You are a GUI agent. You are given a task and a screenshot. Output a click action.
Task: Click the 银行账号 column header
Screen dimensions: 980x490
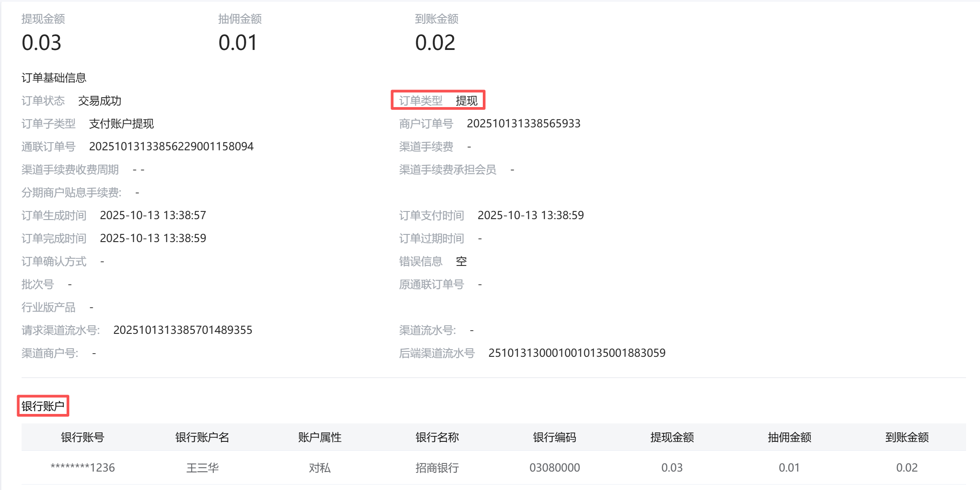tap(82, 437)
